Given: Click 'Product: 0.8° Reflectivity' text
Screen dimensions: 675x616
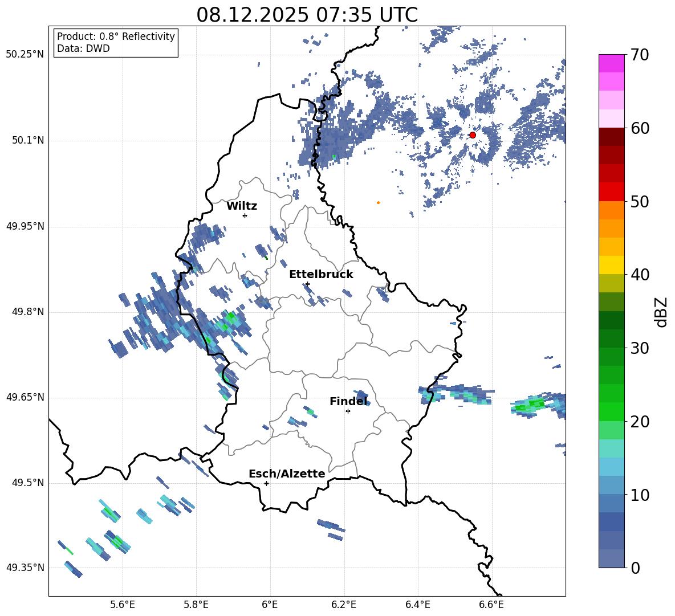Looking at the screenshot, I should click(x=116, y=36).
